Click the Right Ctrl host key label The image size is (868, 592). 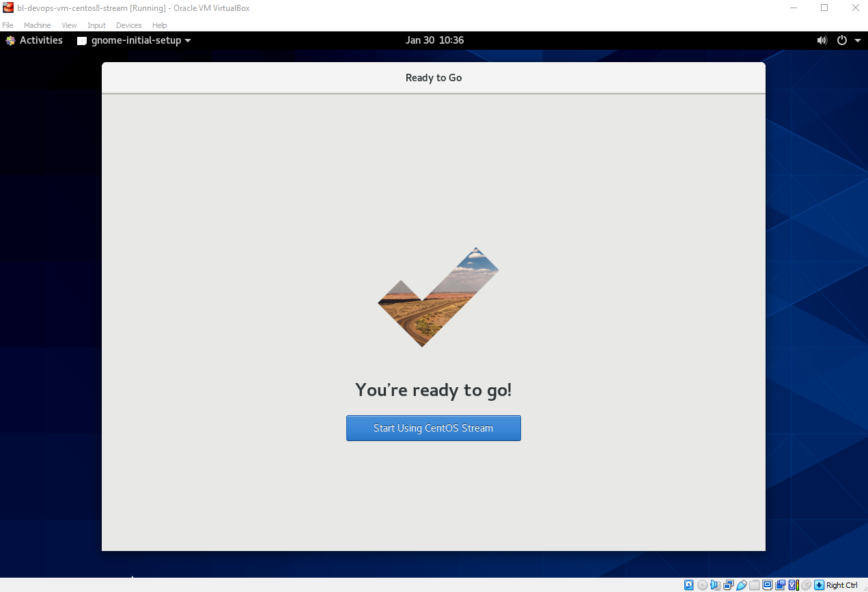842,585
